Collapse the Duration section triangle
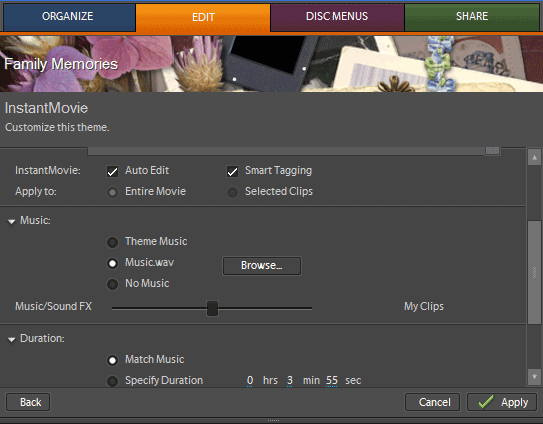The width and height of the screenshot is (543, 424). (x=11, y=339)
